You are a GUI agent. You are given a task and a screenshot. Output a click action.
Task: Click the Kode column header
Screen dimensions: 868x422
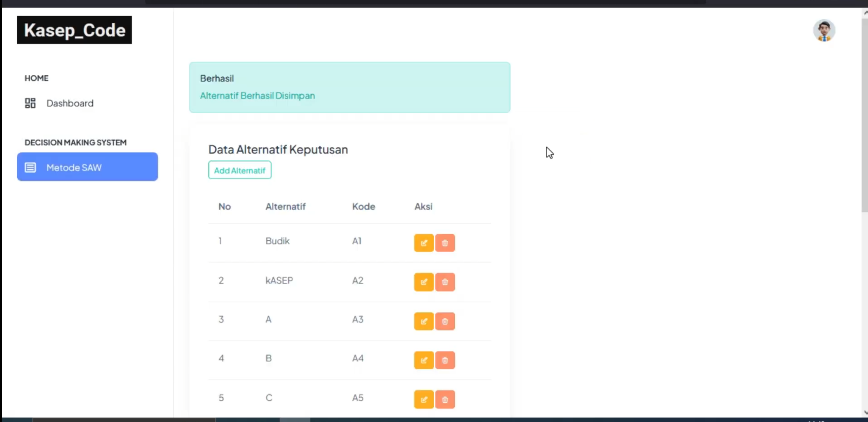tap(363, 206)
